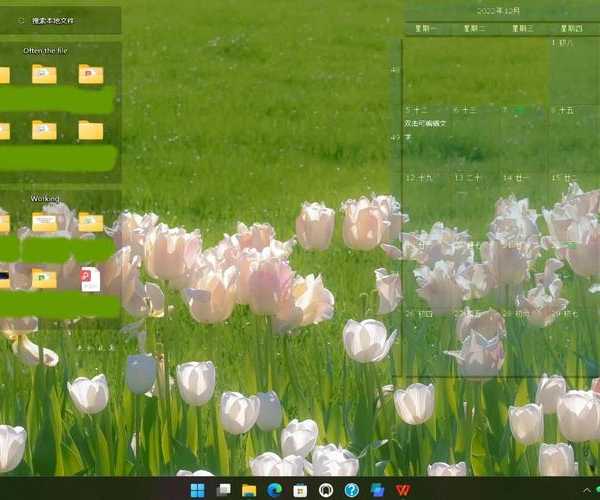
Task: Open second-row middle folder in Often the file
Action: [44, 130]
